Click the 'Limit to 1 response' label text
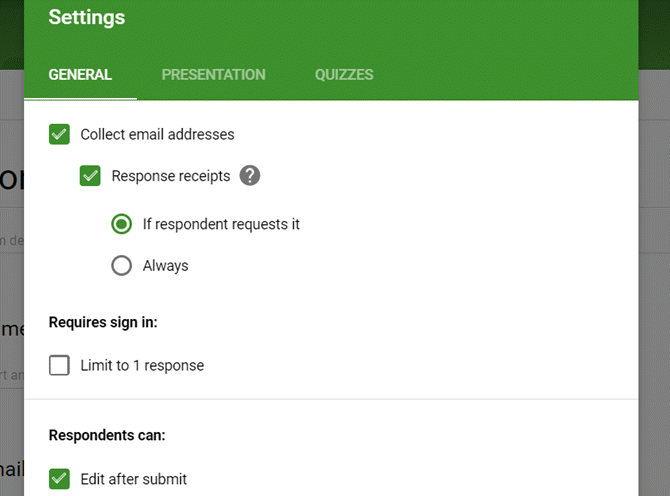Image resolution: width=670 pixels, height=496 pixels. [x=142, y=366]
